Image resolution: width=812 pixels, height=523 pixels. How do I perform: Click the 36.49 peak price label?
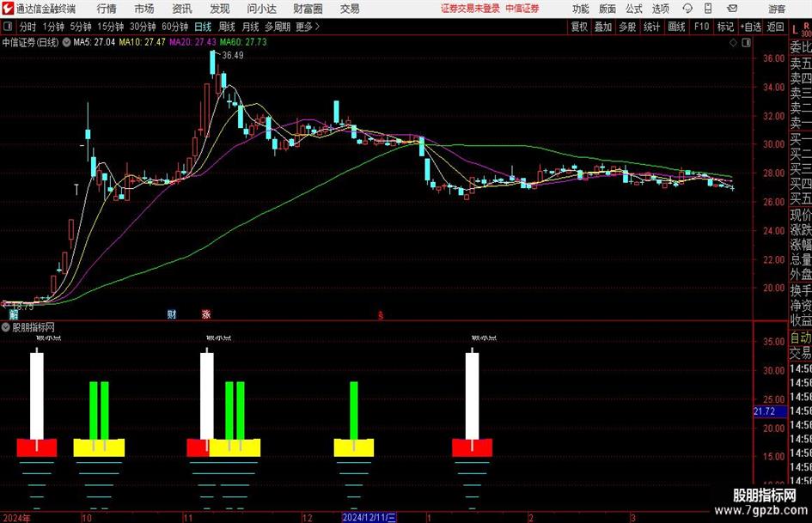233,56
